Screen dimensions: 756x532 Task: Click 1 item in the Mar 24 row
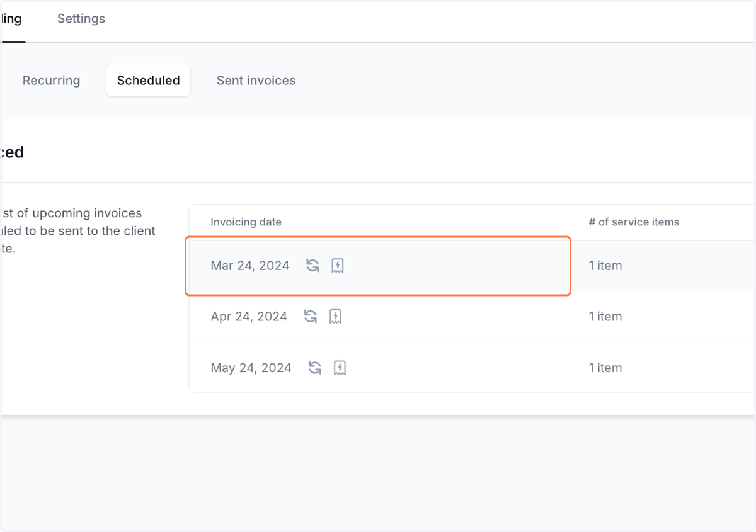(x=605, y=266)
